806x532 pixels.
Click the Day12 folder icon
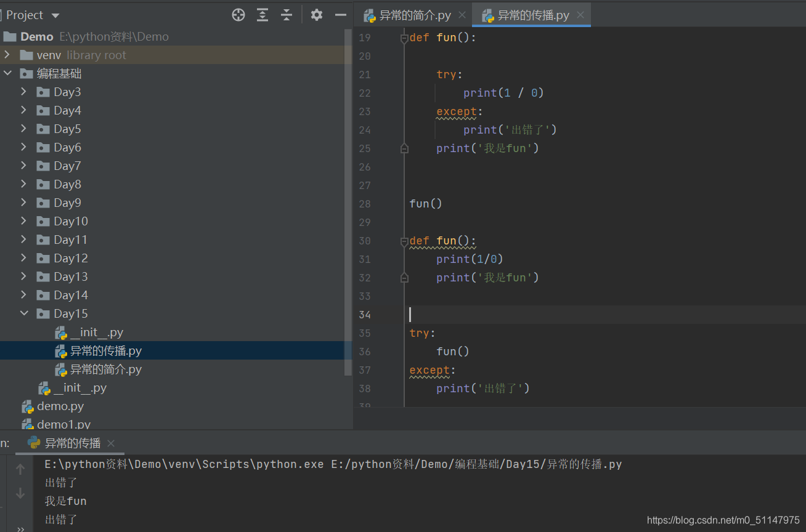pos(43,258)
